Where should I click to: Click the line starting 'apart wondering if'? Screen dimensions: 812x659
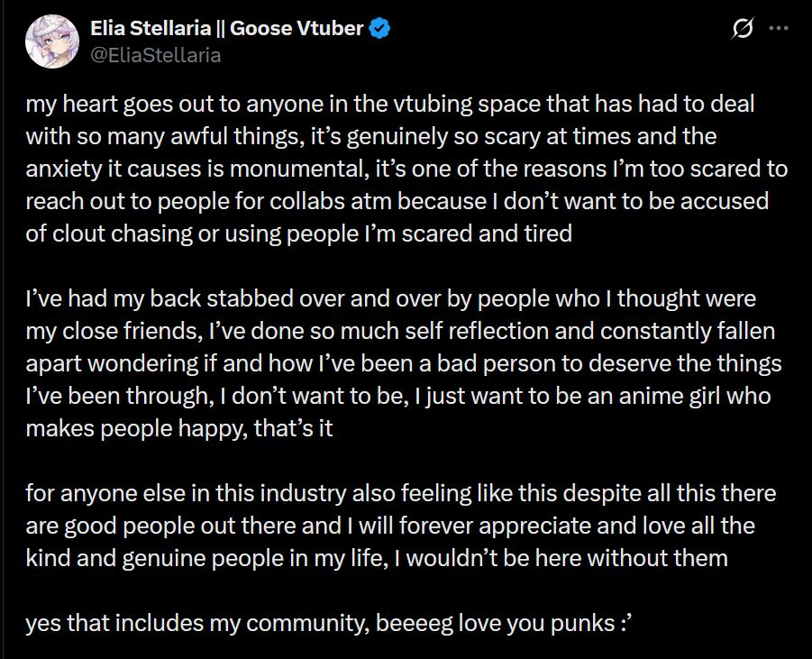(404, 363)
